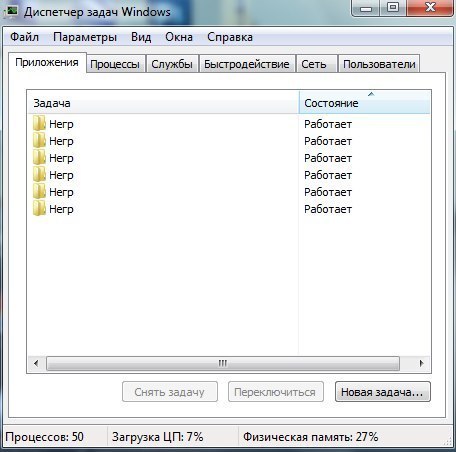Select the folder icon of the last task
Viewport: 456px width, 452px height.
pos(39,209)
